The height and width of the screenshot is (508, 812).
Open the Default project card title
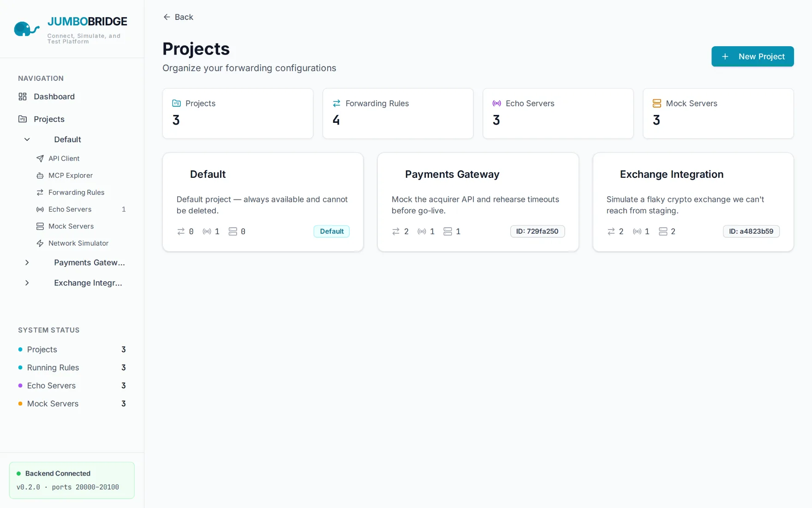point(208,174)
